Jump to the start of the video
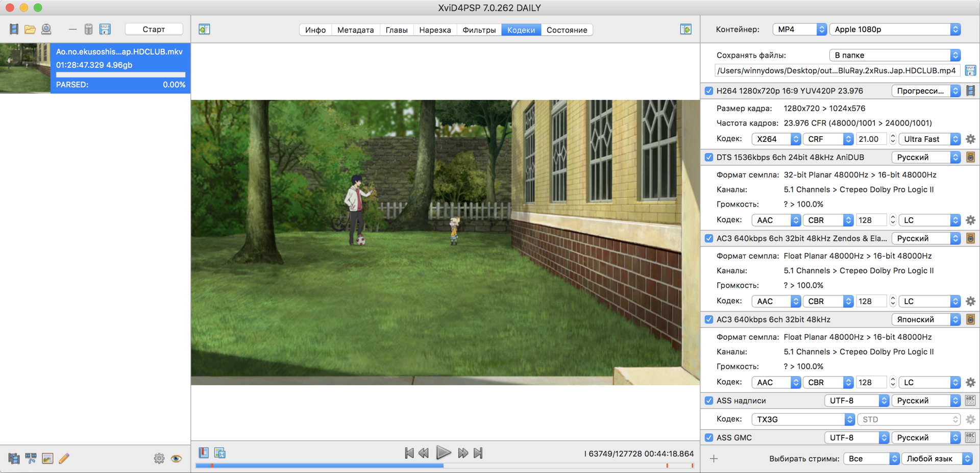The image size is (980, 473). click(x=409, y=453)
